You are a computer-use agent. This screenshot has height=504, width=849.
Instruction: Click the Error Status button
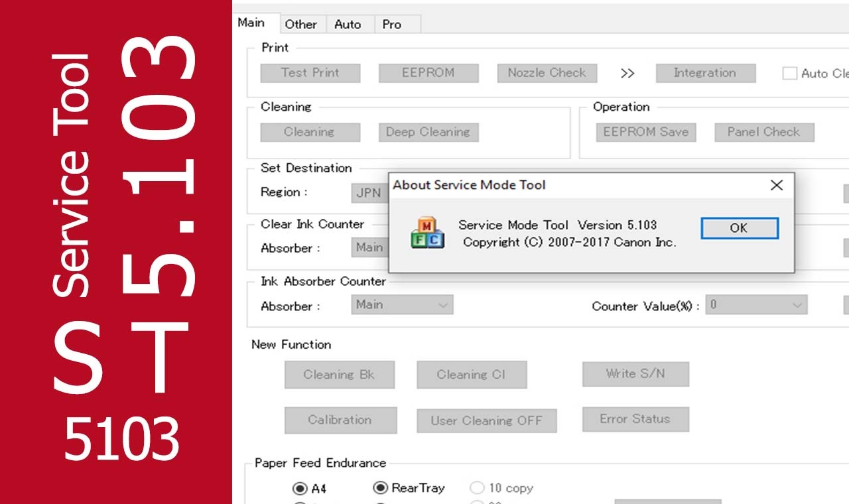click(635, 419)
